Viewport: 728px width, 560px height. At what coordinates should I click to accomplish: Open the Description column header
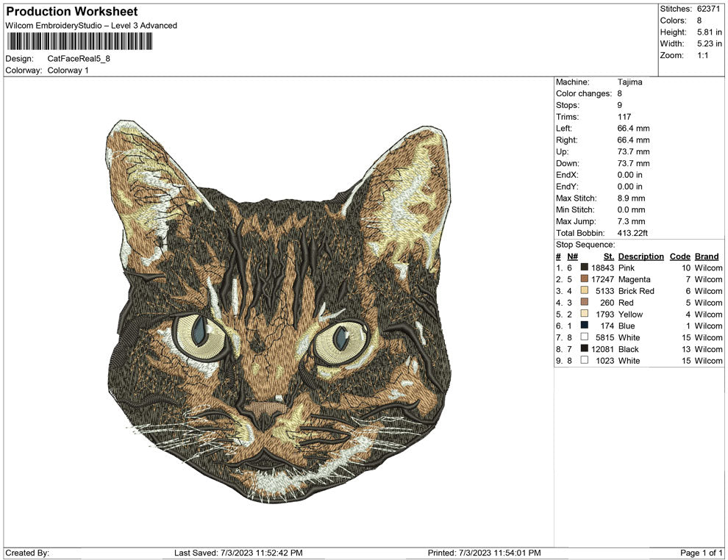tap(640, 256)
